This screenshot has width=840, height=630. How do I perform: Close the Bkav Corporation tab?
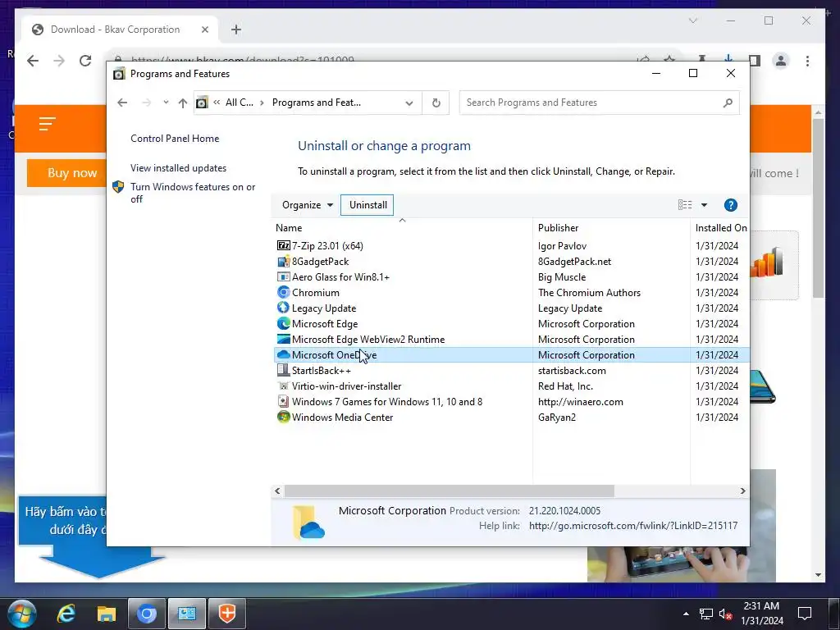pos(204,30)
